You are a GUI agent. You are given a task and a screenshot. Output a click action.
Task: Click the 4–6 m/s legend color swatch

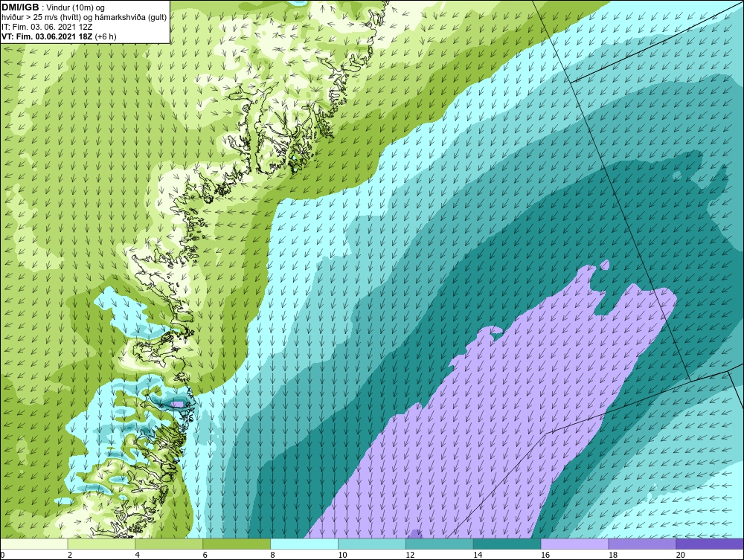point(169,544)
